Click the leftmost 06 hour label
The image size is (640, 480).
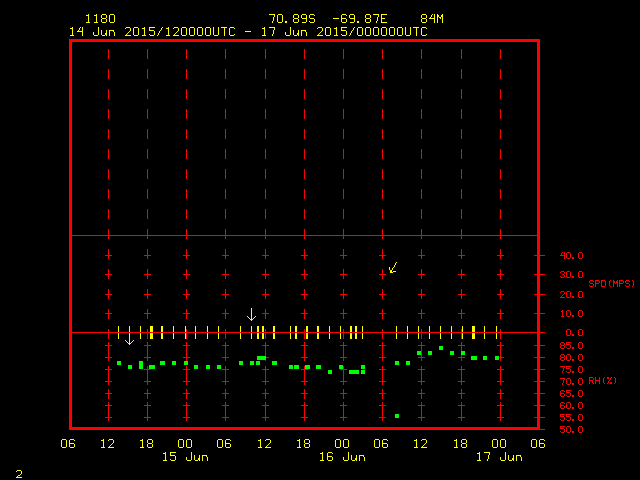(x=68, y=444)
